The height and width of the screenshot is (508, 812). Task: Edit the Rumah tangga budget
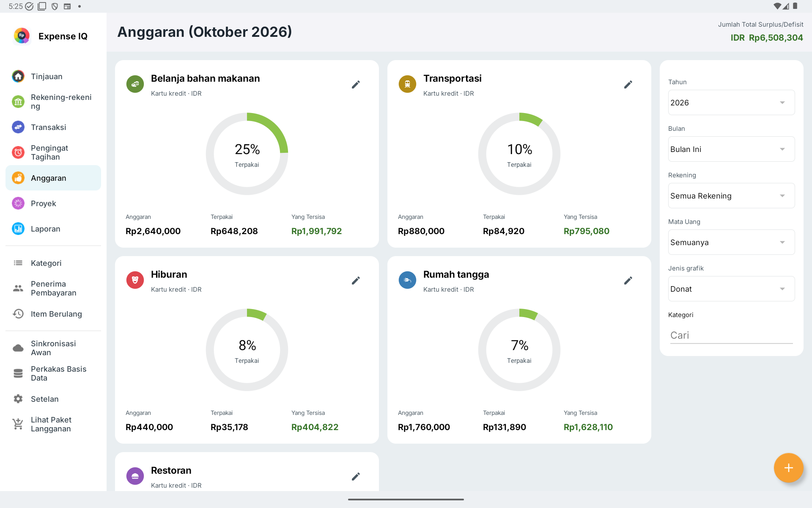point(628,281)
